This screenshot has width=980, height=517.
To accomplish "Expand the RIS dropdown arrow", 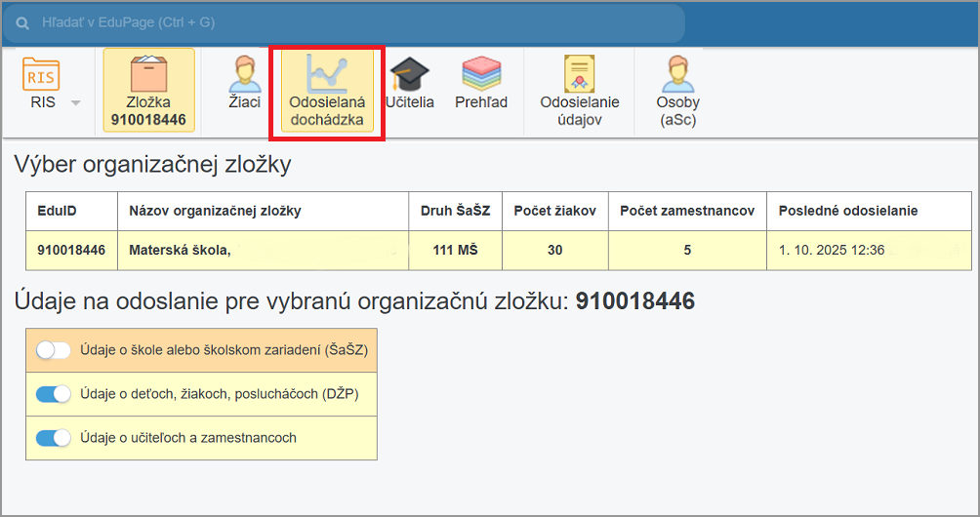I will tap(75, 102).
